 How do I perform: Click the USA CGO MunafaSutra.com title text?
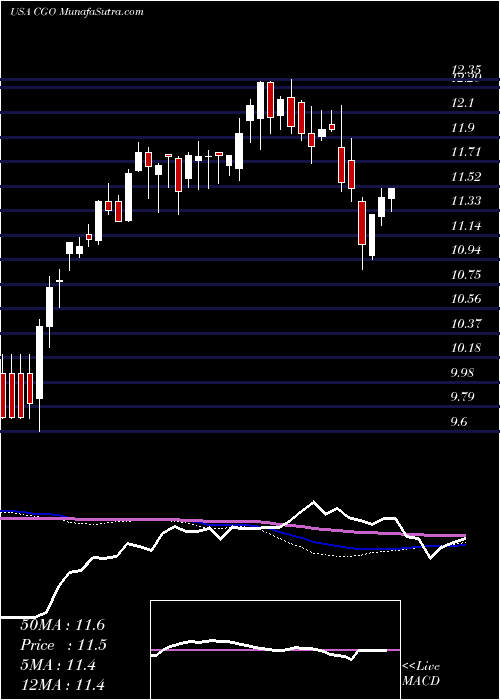pyautogui.click(x=77, y=12)
